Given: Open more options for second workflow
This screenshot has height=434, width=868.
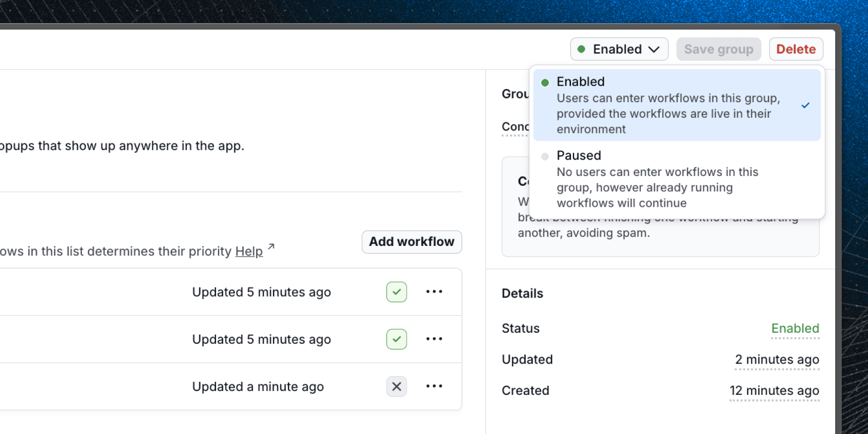Looking at the screenshot, I should 434,339.
